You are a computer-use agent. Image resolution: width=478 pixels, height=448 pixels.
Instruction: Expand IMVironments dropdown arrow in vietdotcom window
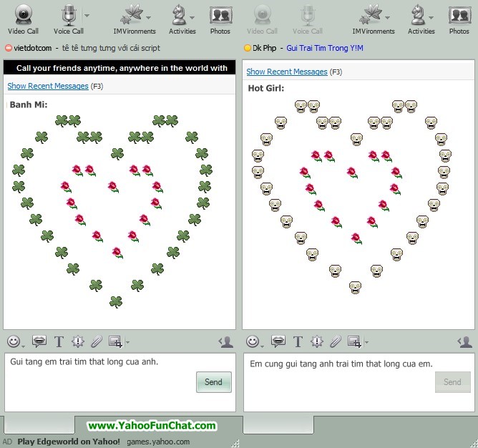[x=148, y=18]
